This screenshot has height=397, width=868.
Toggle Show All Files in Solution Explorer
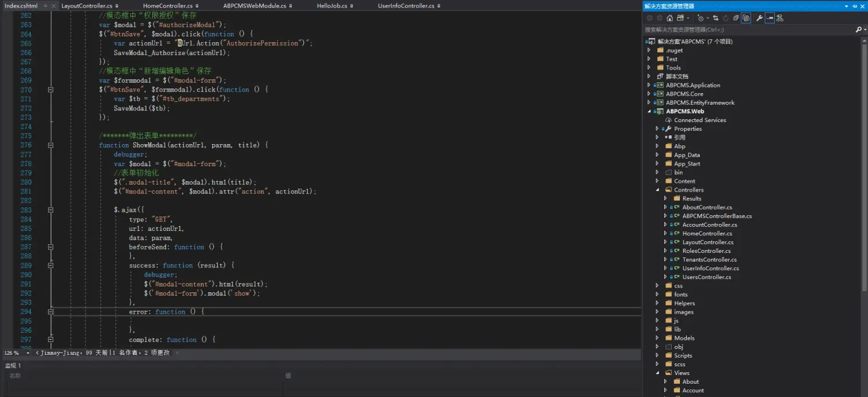pos(746,18)
